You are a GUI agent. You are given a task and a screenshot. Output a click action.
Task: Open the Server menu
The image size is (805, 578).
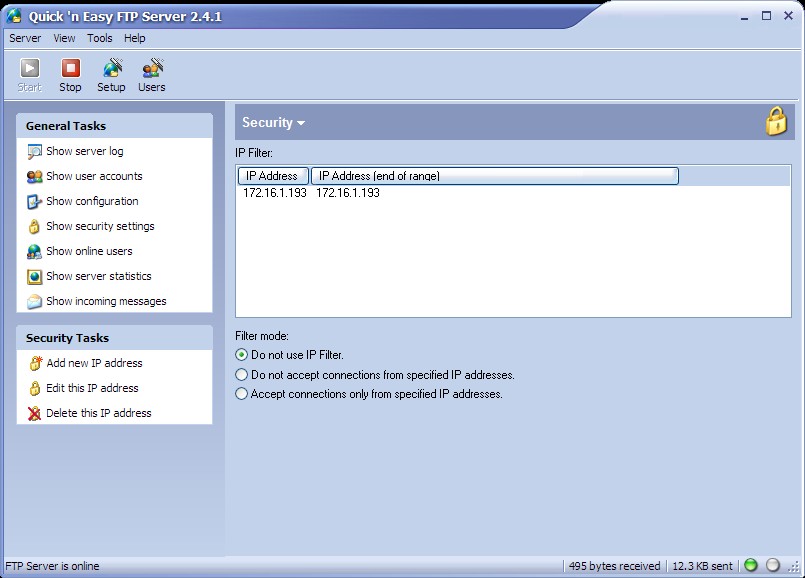click(x=25, y=38)
